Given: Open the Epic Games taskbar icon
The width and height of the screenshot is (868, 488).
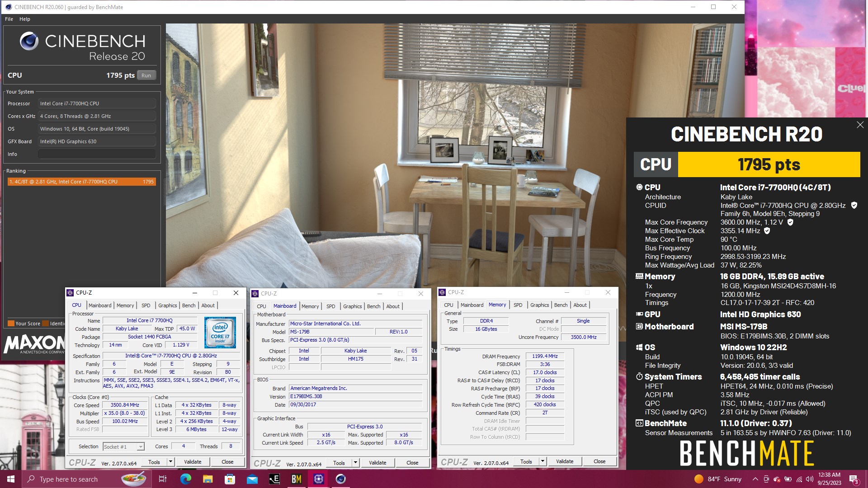Looking at the screenshot, I should pyautogui.click(x=274, y=479).
